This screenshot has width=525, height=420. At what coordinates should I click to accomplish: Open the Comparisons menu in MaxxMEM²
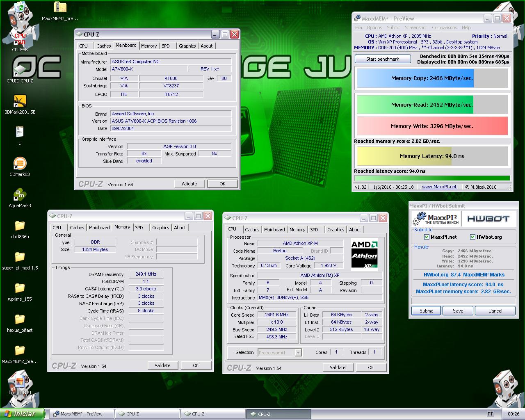[x=444, y=27]
